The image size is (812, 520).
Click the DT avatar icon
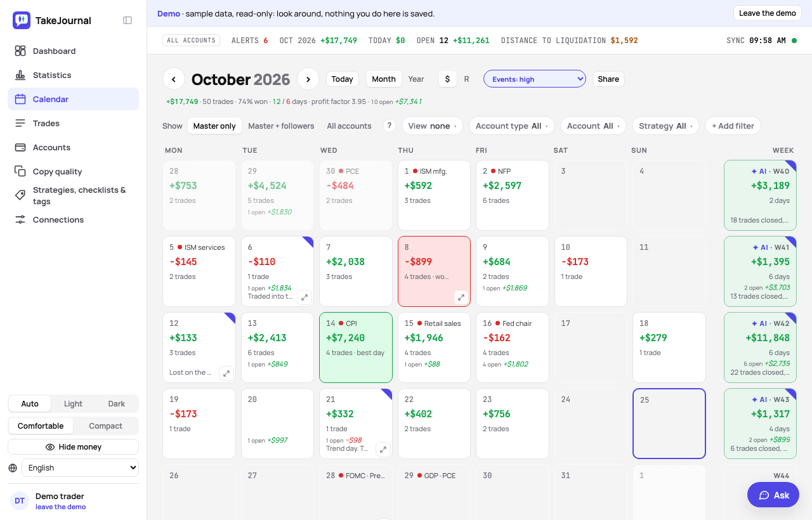pyautogui.click(x=20, y=501)
